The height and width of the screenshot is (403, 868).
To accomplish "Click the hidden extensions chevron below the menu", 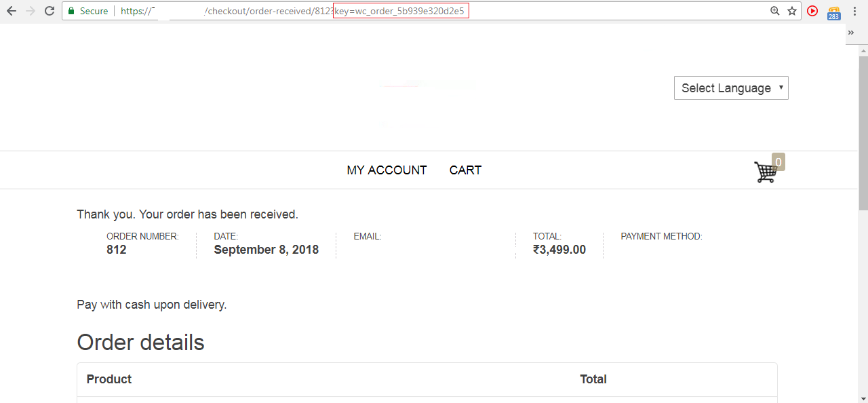I will tap(851, 32).
